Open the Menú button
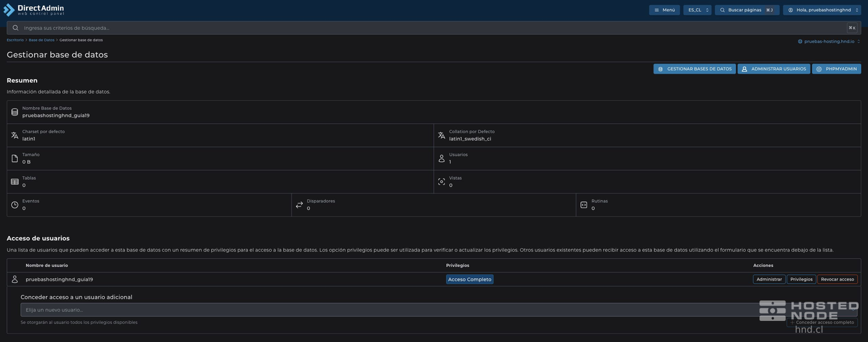The width and height of the screenshot is (868, 342). point(665,10)
